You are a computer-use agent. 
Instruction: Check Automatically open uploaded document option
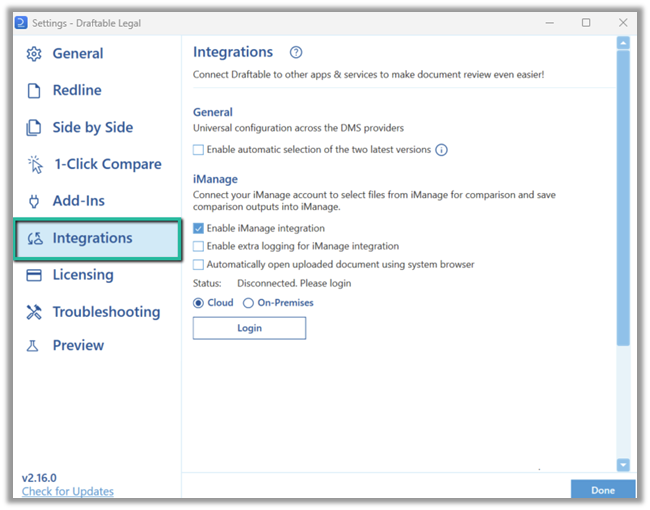199,265
